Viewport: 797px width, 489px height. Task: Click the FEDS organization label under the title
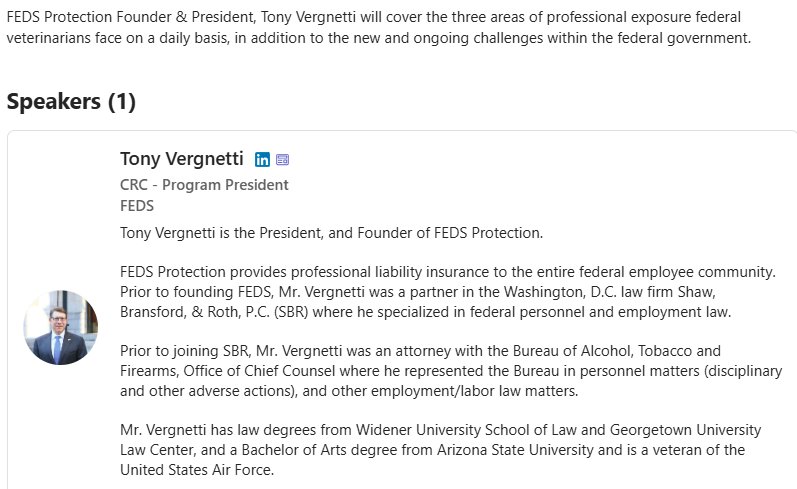[x=137, y=206]
